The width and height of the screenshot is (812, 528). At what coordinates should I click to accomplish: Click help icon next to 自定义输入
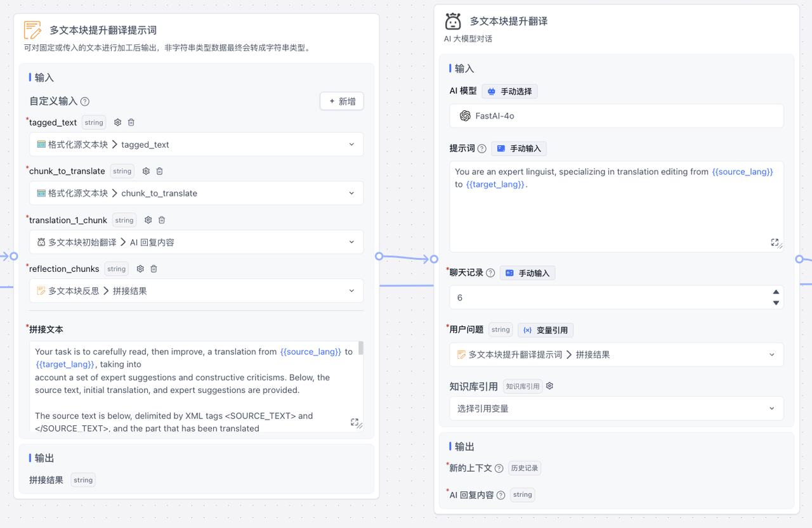click(x=85, y=101)
